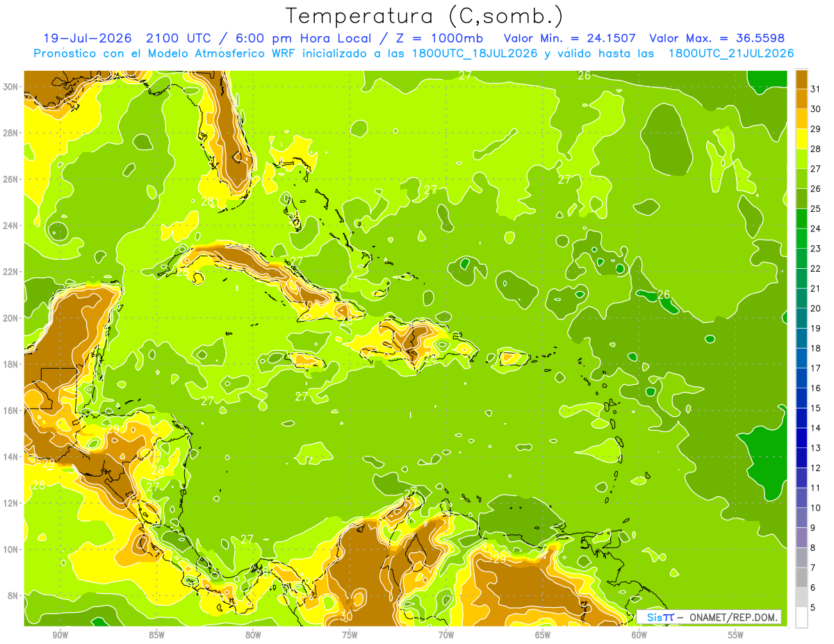Click the yellow legend swatch between 28 and 29
Screen dimensions: 834x644
[801, 139]
